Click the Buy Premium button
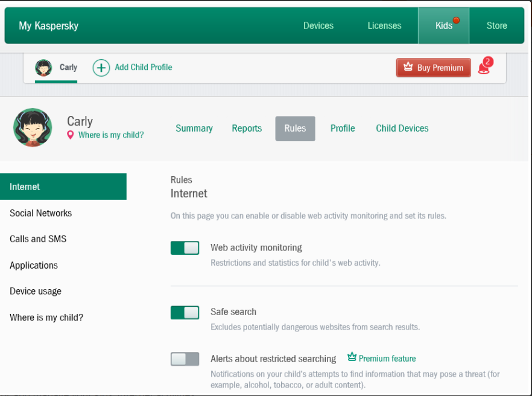Screen dimensions: 532x396 [x=433, y=68]
